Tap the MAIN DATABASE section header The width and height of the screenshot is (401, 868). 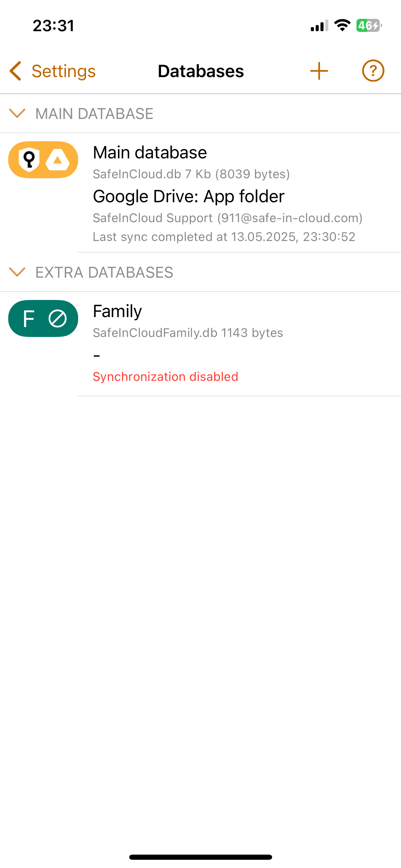point(94,114)
